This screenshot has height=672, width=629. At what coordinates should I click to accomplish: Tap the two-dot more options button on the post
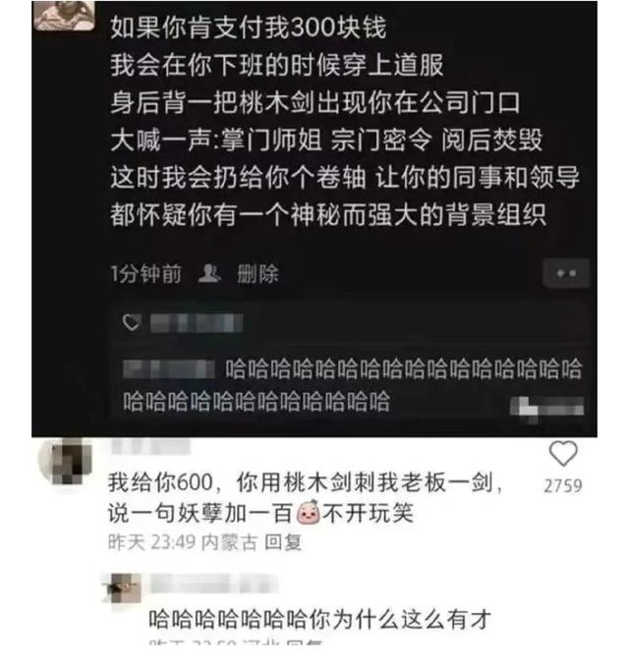click(x=566, y=273)
